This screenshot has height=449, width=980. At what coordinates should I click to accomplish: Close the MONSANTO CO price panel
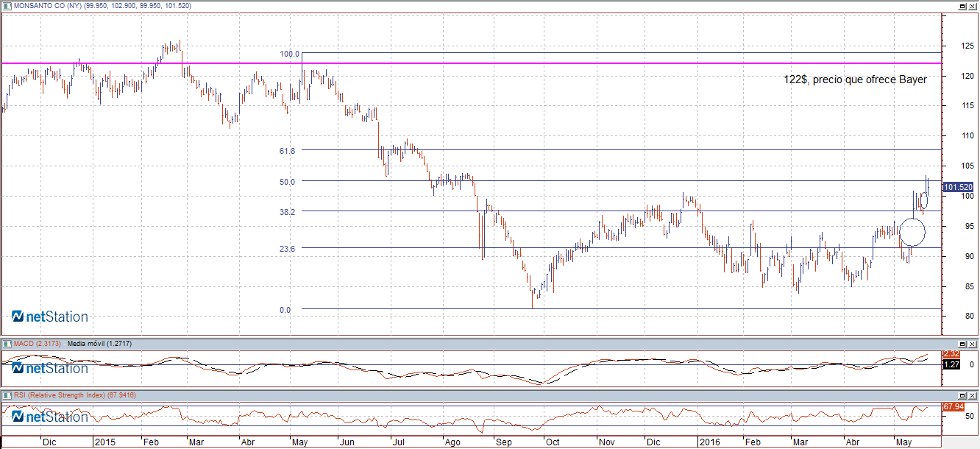pos(973,6)
